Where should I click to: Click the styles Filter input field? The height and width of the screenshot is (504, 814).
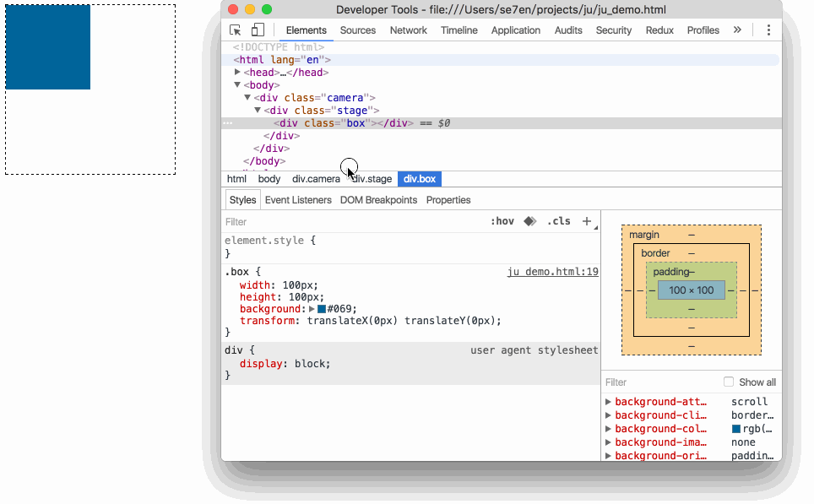point(270,220)
